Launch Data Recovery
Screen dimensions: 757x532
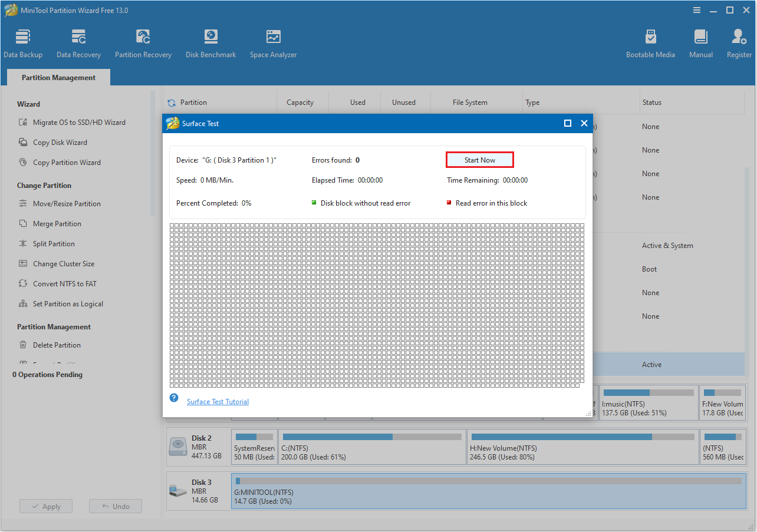[x=78, y=41]
